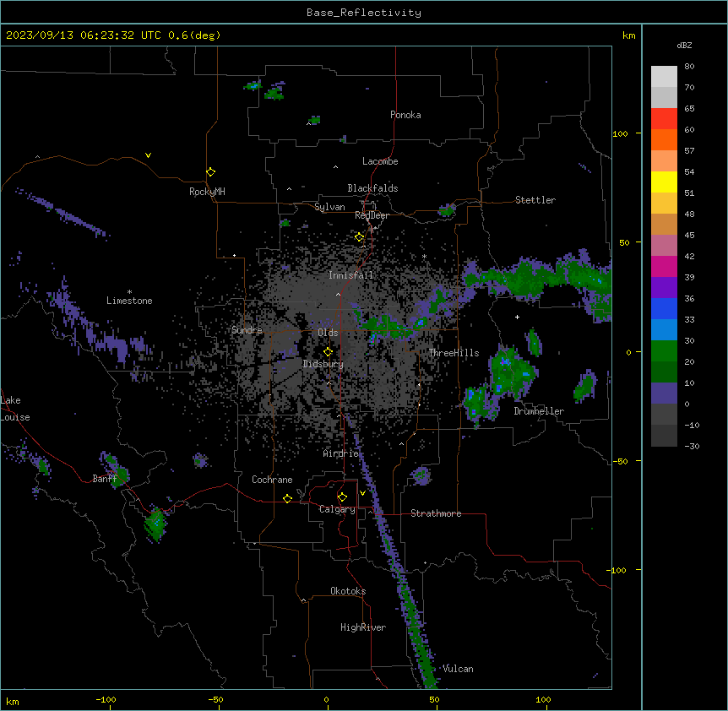Click the Drumheller label
728x711 pixels.
click(x=539, y=411)
